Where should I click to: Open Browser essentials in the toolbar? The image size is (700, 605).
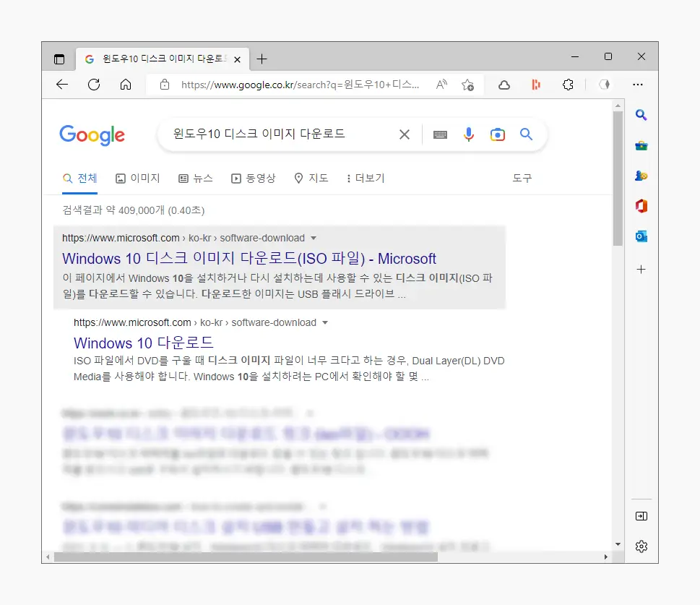click(604, 85)
